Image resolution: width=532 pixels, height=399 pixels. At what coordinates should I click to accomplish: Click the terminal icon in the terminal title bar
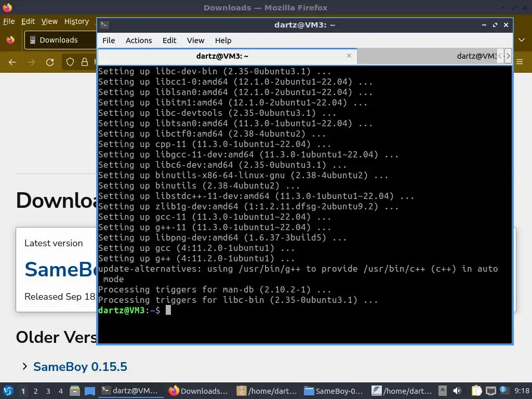pyautogui.click(x=104, y=24)
